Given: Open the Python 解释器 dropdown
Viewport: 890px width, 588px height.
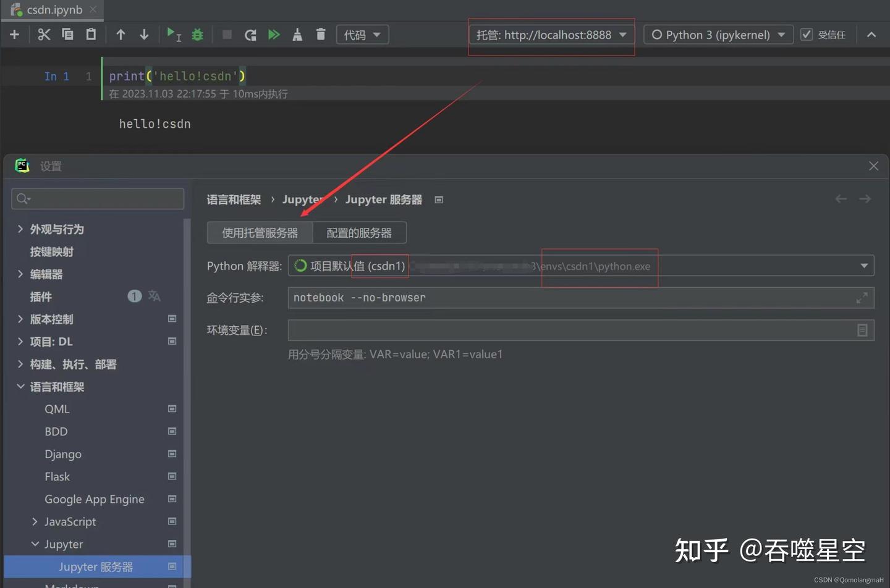Looking at the screenshot, I should [863, 266].
